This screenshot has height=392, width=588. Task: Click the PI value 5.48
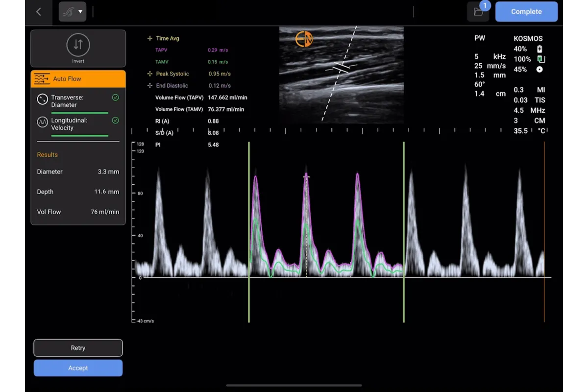tap(213, 145)
